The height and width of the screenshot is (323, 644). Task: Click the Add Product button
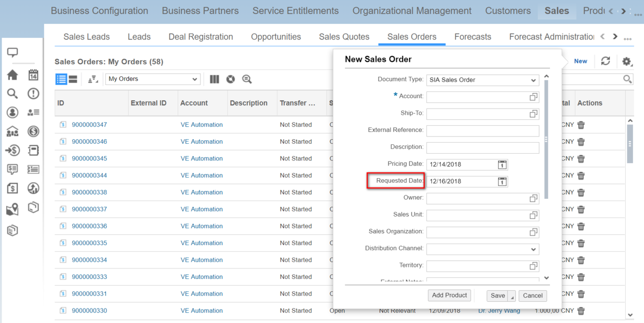[449, 295]
